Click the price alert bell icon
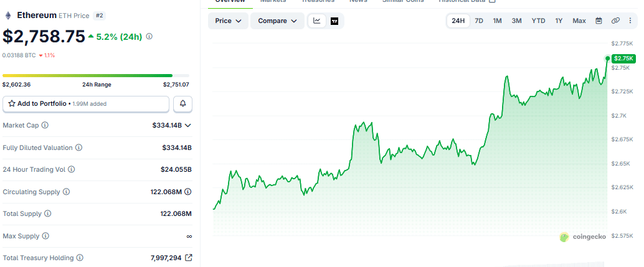The height and width of the screenshot is (267, 644). point(182,104)
